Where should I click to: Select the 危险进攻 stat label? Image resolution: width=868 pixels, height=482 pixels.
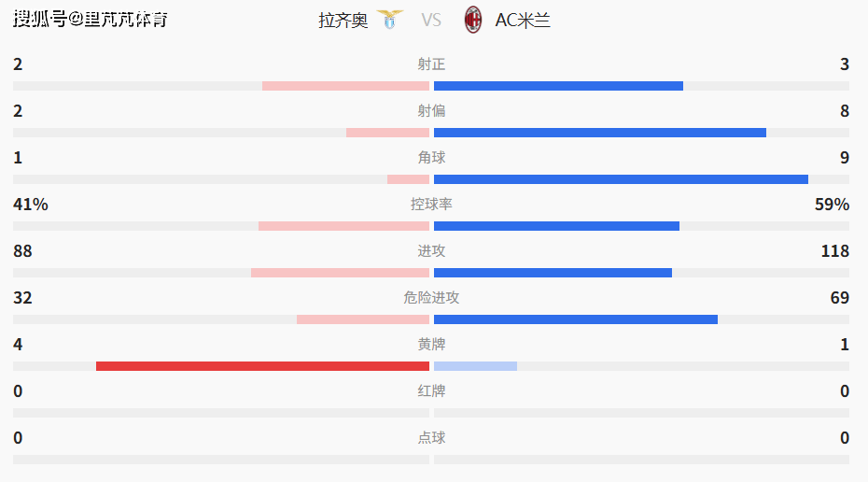pyautogui.click(x=431, y=298)
